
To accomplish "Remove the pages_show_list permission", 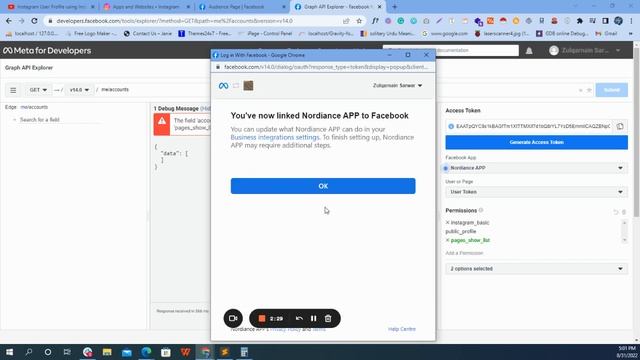I will [447, 240].
